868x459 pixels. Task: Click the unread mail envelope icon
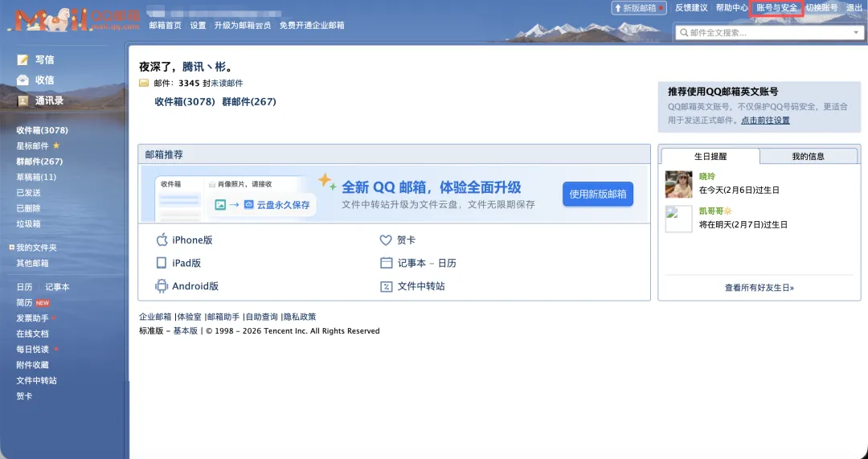[x=144, y=83]
